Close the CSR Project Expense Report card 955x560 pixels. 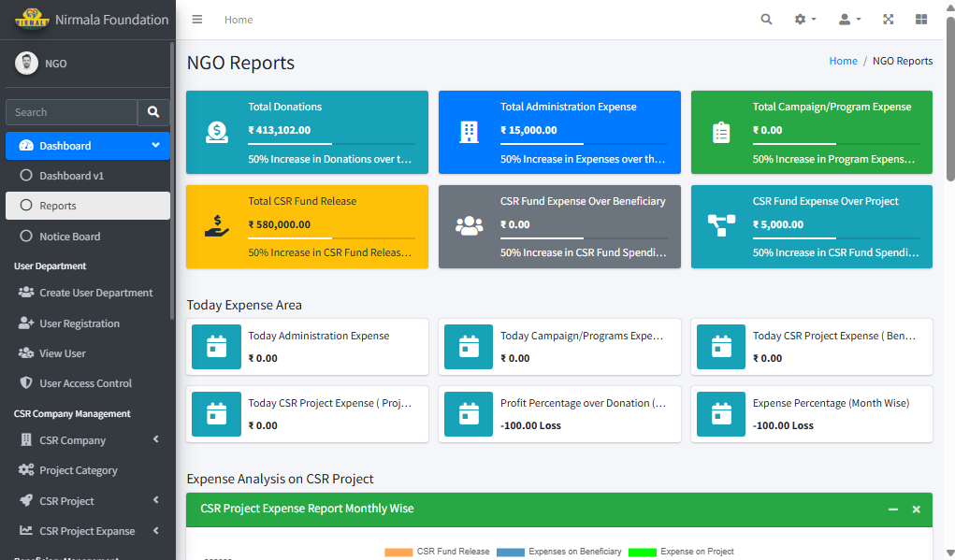click(x=916, y=510)
